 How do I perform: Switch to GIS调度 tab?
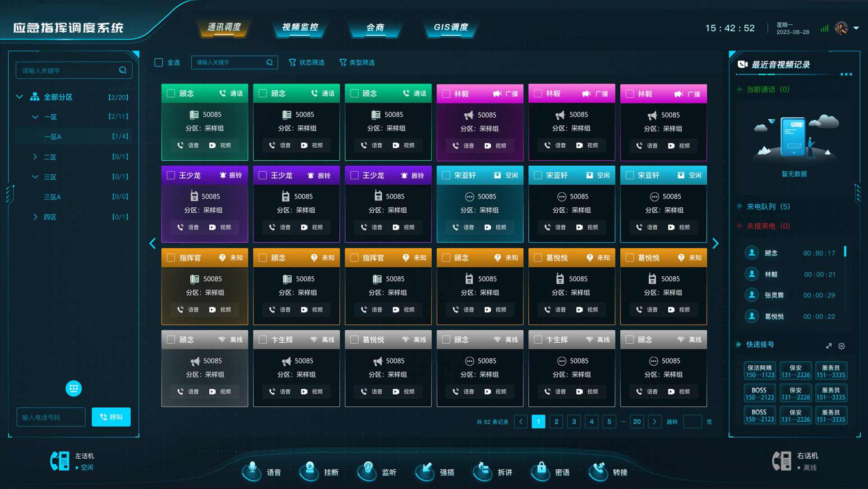coord(451,27)
